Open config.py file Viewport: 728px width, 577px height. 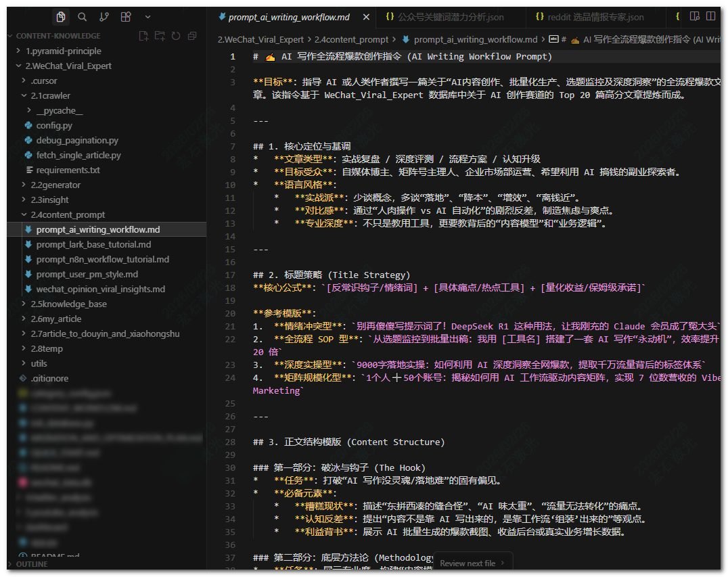tap(54, 125)
